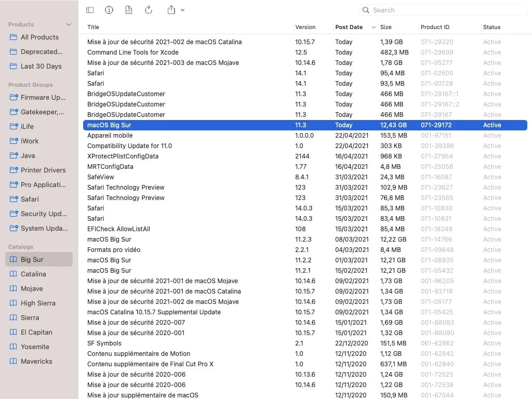This screenshot has height=399, width=532.
Task: Click the document icon in toolbar
Action: coord(128,10)
